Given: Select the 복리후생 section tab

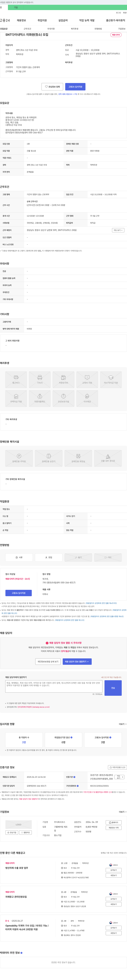Looking at the screenshot, I should (74, 29).
